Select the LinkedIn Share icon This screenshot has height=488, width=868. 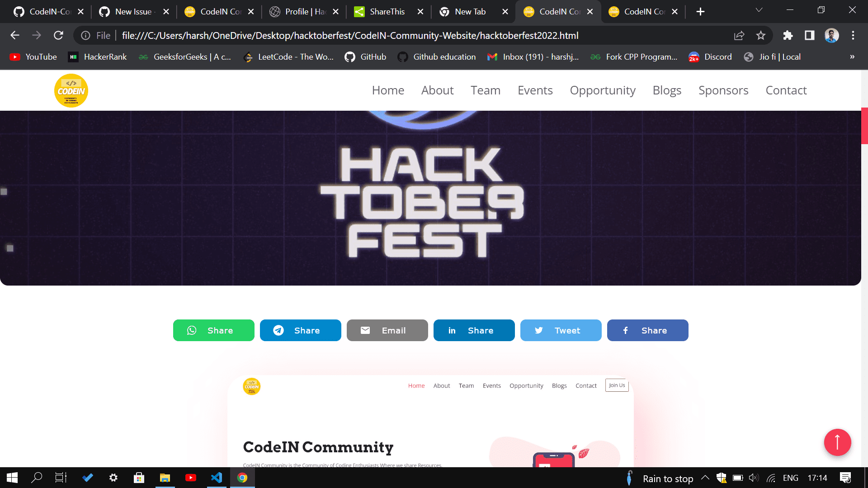click(x=452, y=330)
